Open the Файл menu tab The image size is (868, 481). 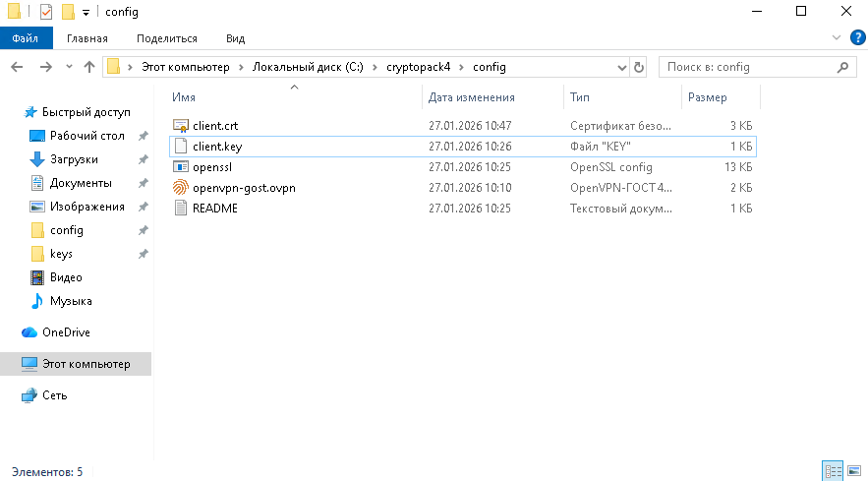pyautogui.click(x=26, y=38)
